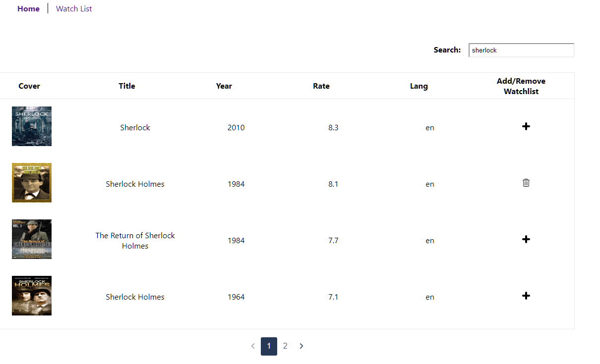600x364 pixels.
Task: Add Sherlock 2010 to the watchlist
Action: 526,126
